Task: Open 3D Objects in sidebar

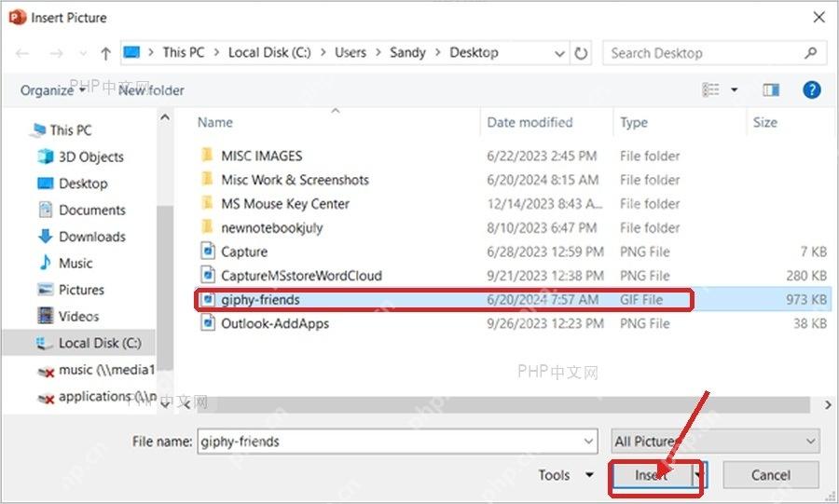Action: pyautogui.click(x=80, y=157)
